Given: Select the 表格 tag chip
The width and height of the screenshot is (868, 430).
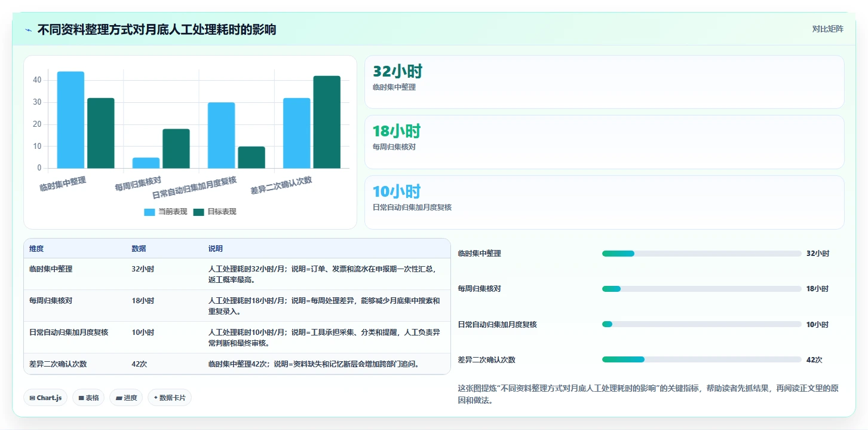Looking at the screenshot, I should tap(88, 398).
